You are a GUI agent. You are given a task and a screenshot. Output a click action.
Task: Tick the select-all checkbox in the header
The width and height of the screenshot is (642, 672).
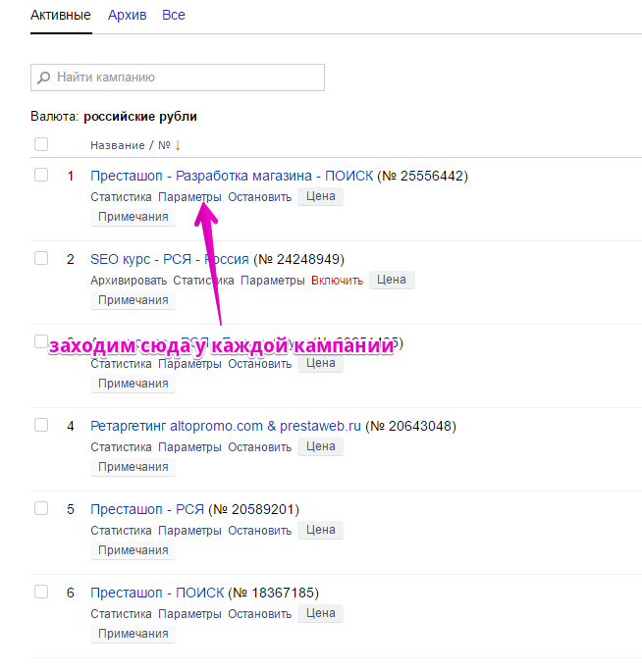click(41, 145)
